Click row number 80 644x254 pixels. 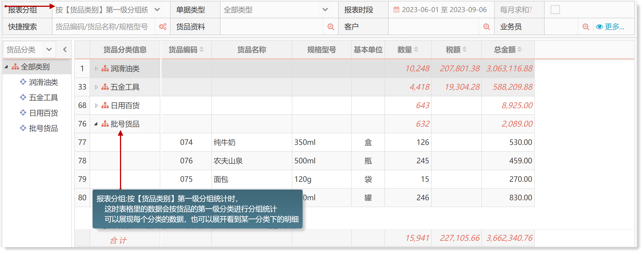pyautogui.click(x=82, y=198)
